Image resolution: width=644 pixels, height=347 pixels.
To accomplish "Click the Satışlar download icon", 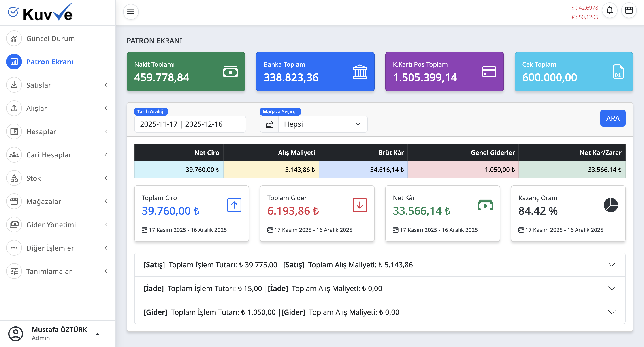I will [14, 85].
